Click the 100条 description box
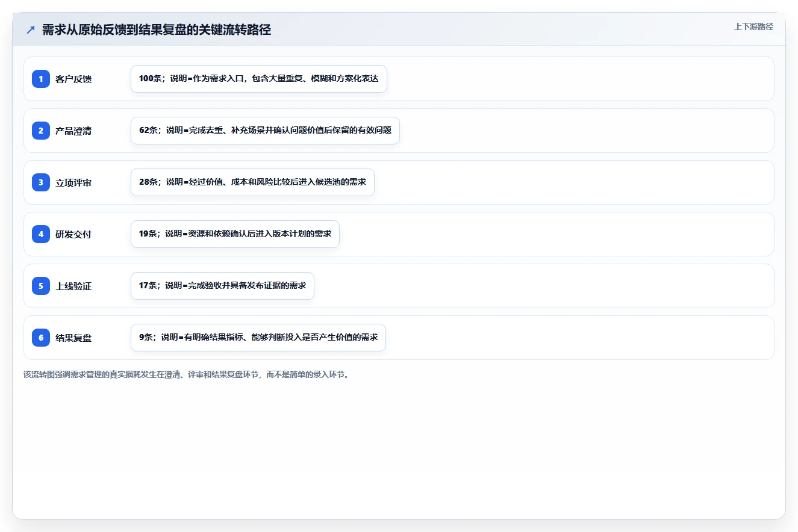Screen dimensions: 798x532 [259, 79]
